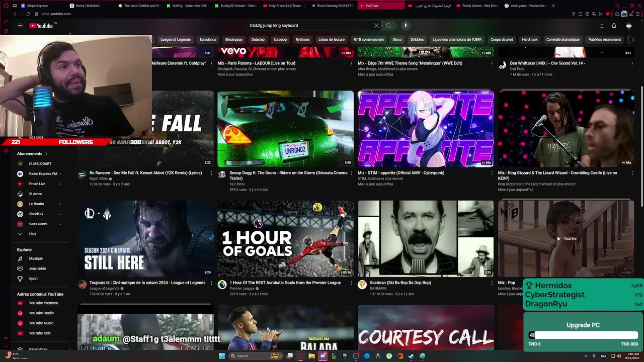Switch to Teddy Swims browser tab
The width and height of the screenshot is (644, 362).
pyautogui.click(x=477, y=6)
